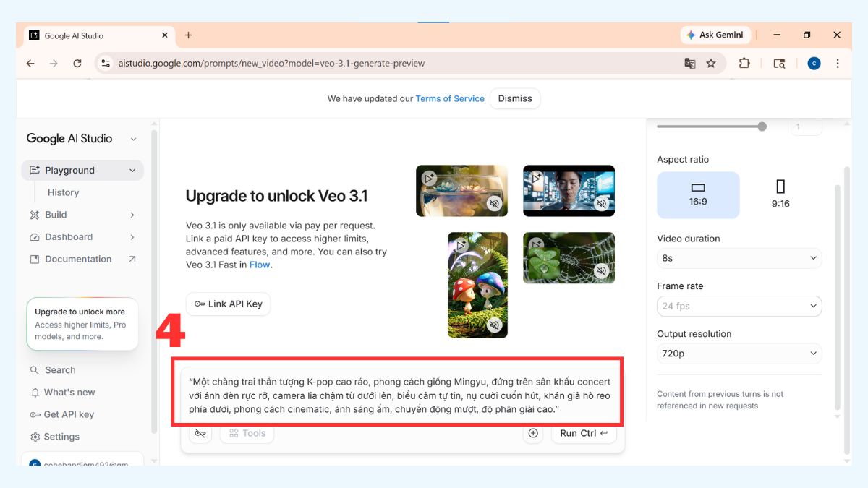Unmute the mushroom characters video
This screenshot has width=868, height=488.
[494, 325]
